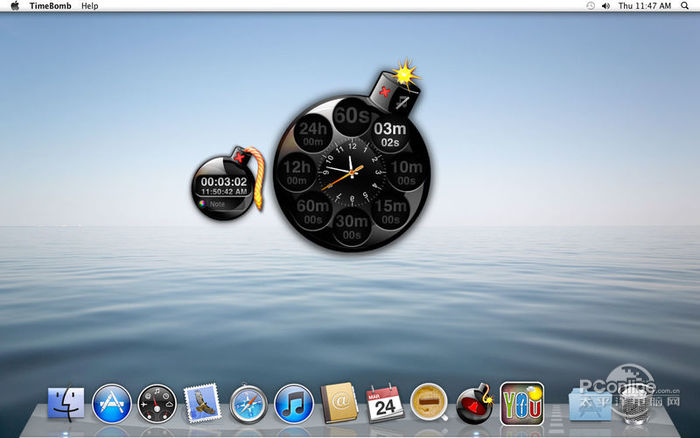Viewport: 700px width, 438px height.
Task: Click the Time Machine menu bar icon
Action: click(590, 6)
